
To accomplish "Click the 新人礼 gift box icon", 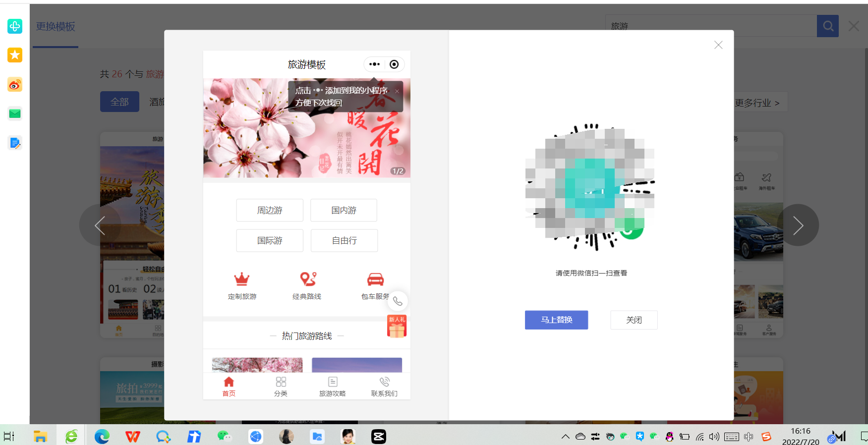I will 397,327.
